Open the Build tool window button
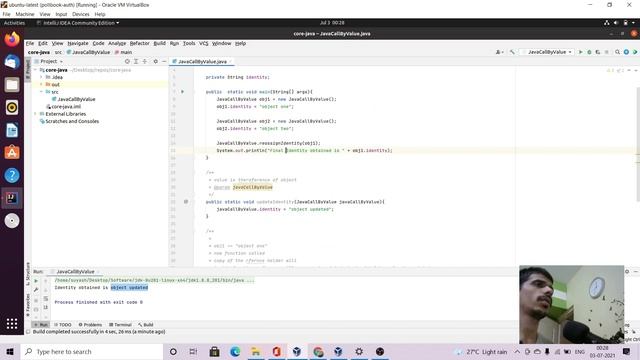Screen dimensions: 640x360 point(146,325)
